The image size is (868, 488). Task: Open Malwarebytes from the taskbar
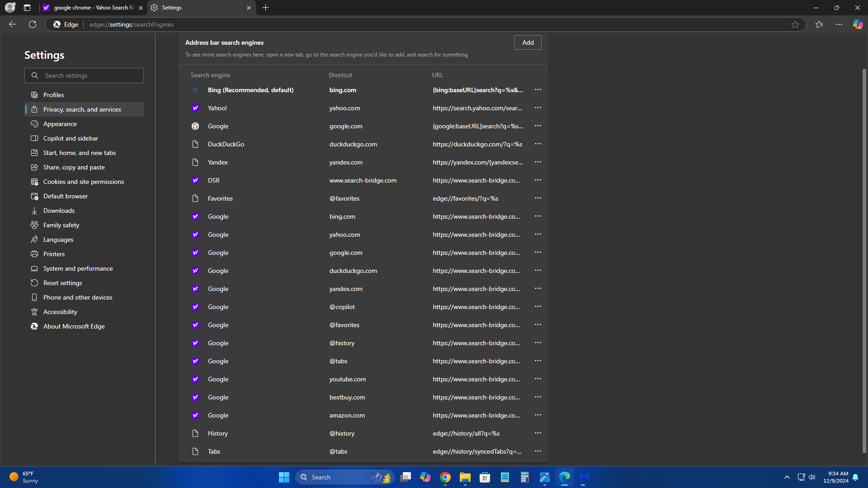585,477
